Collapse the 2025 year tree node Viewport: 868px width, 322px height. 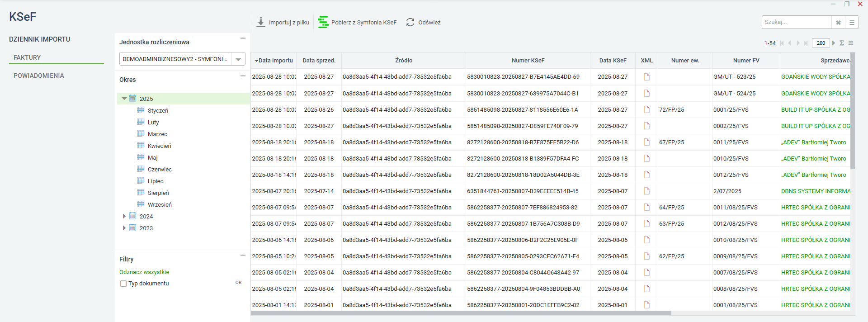click(x=124, y=99)
